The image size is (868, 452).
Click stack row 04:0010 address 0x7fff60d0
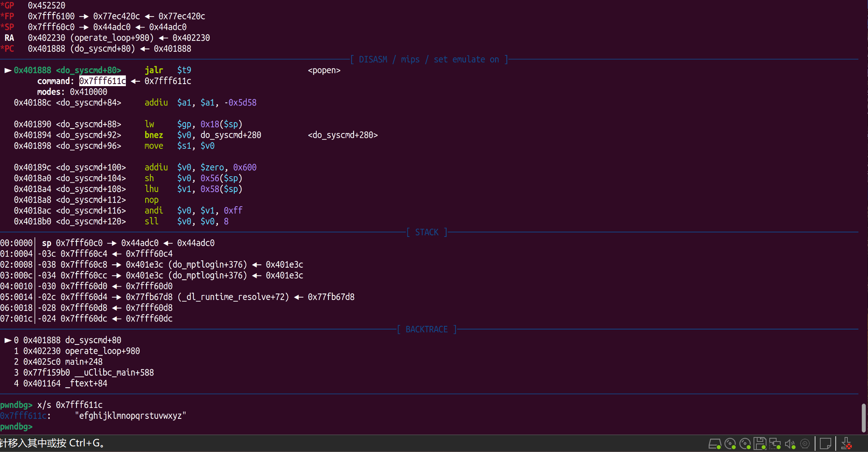click(84, 286)
